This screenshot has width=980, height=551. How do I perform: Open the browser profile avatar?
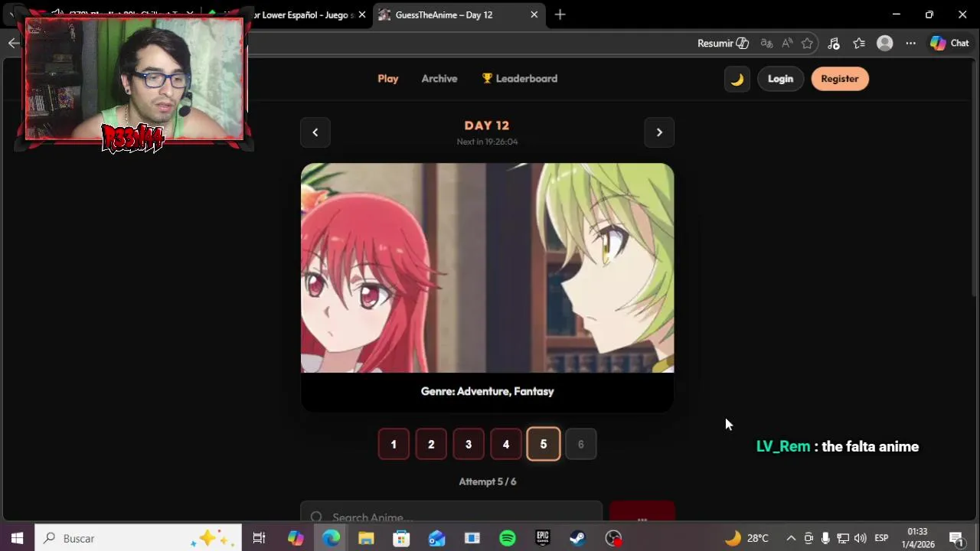pyautogui.click(x=885, y=44)
